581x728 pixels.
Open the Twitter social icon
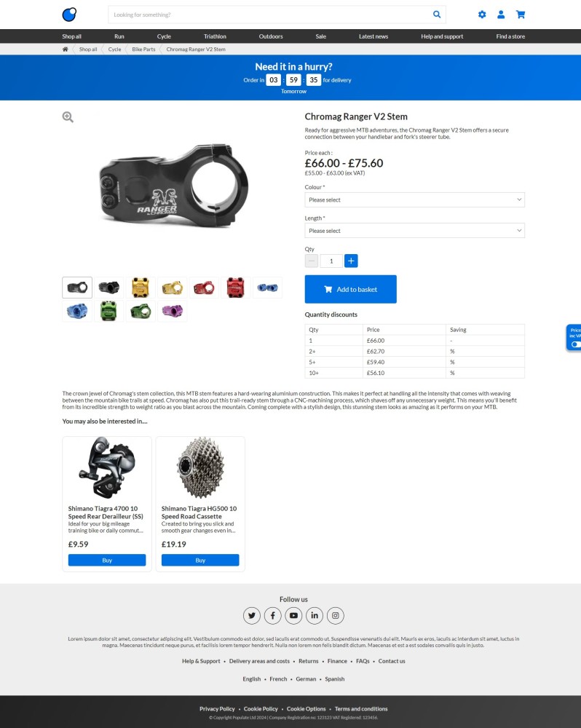(252, 616)
